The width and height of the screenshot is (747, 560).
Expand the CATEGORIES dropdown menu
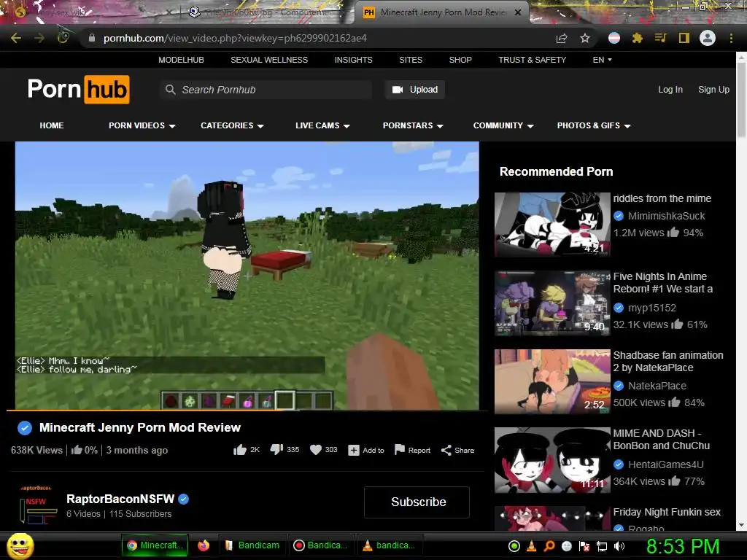click(x=232, y=125)
